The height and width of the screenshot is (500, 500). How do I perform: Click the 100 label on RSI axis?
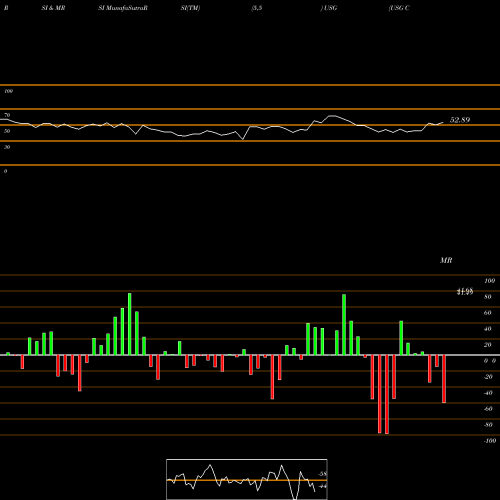tap(8, 91)
